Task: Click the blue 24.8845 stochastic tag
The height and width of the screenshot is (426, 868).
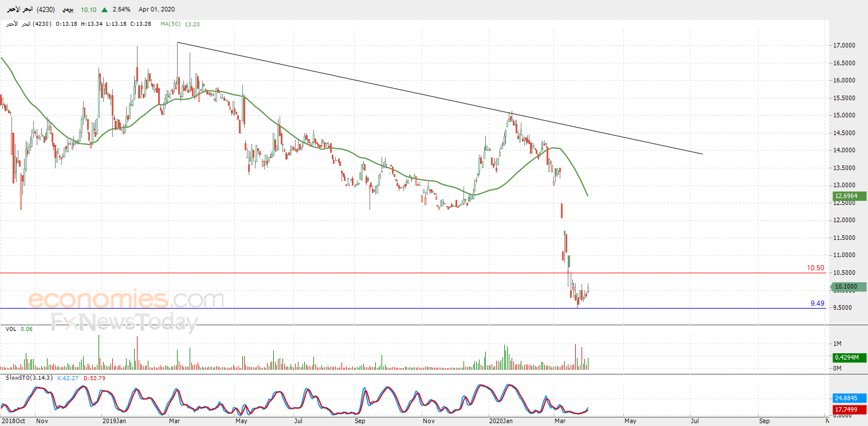Action: click(849, 399)
